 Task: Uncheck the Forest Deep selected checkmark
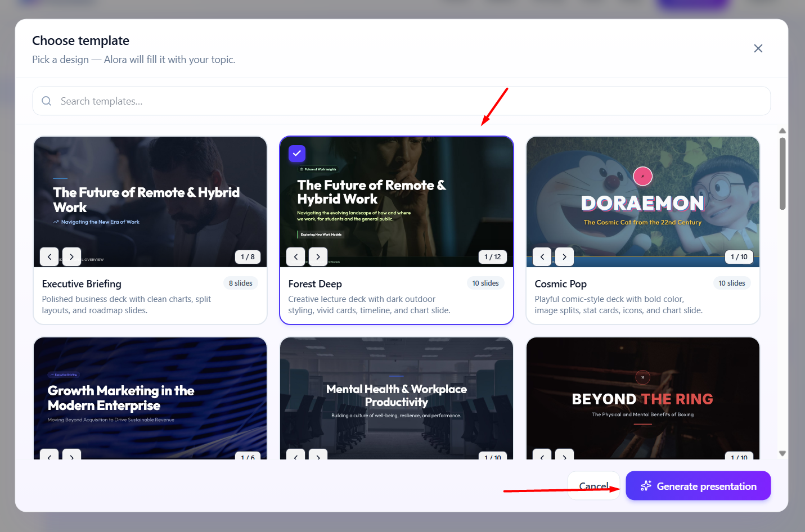coord(297,154)
